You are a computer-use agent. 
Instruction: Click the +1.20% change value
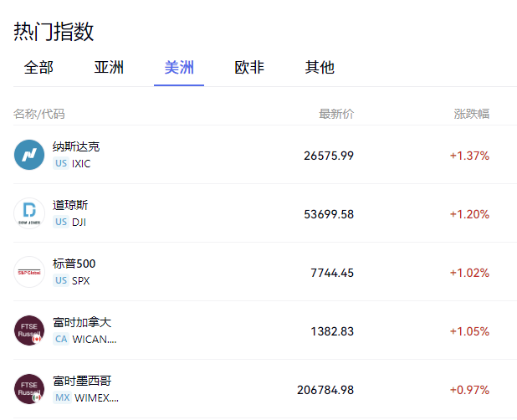tap(469, 214)
